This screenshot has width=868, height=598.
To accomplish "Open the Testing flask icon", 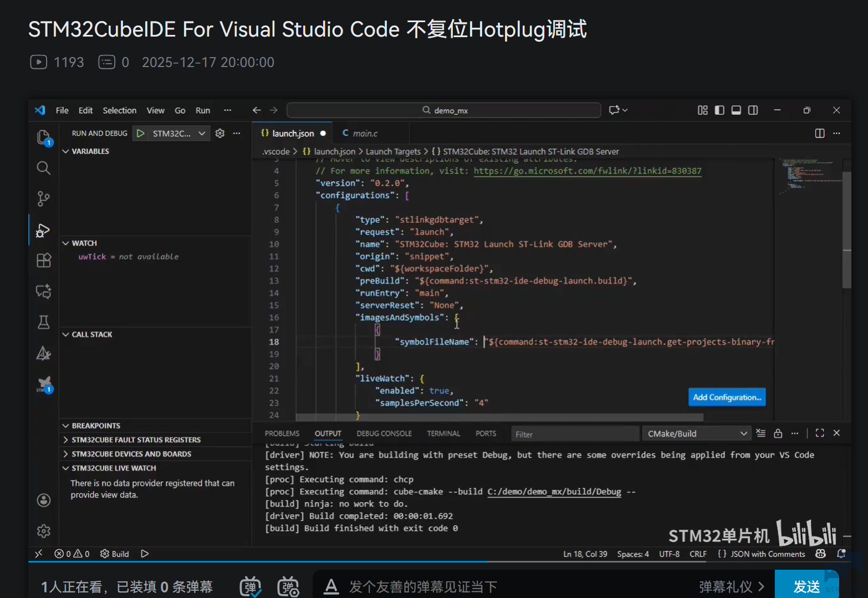I will (43, 322).
